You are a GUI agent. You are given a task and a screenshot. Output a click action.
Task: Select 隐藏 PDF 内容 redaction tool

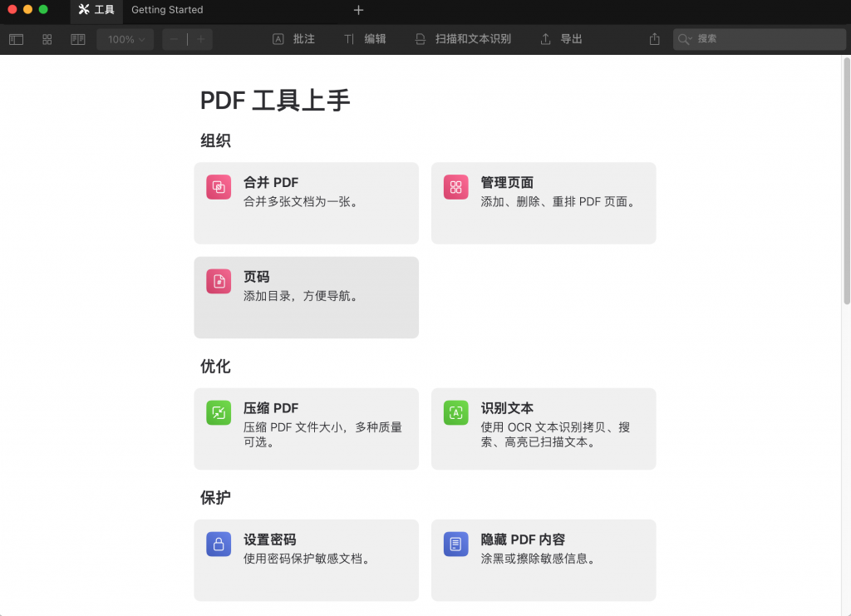coord(455,544)
